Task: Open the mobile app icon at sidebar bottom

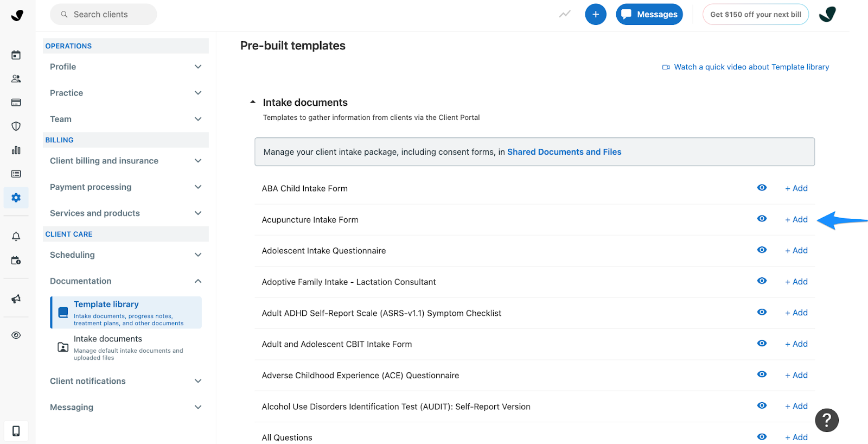Action: (x=16, y=430)
